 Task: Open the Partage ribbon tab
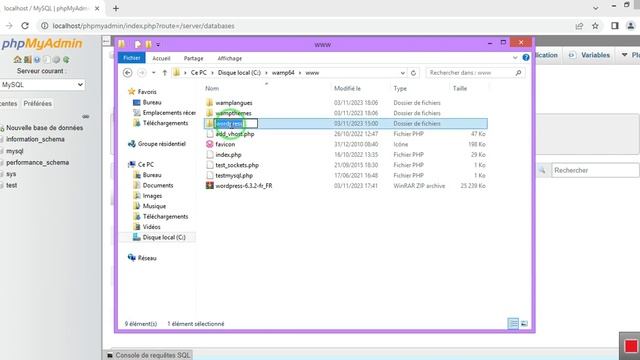point(193,58)
